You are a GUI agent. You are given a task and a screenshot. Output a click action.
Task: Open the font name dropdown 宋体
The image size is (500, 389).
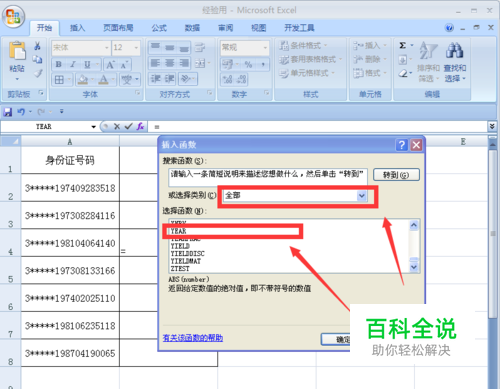point(107,48)
